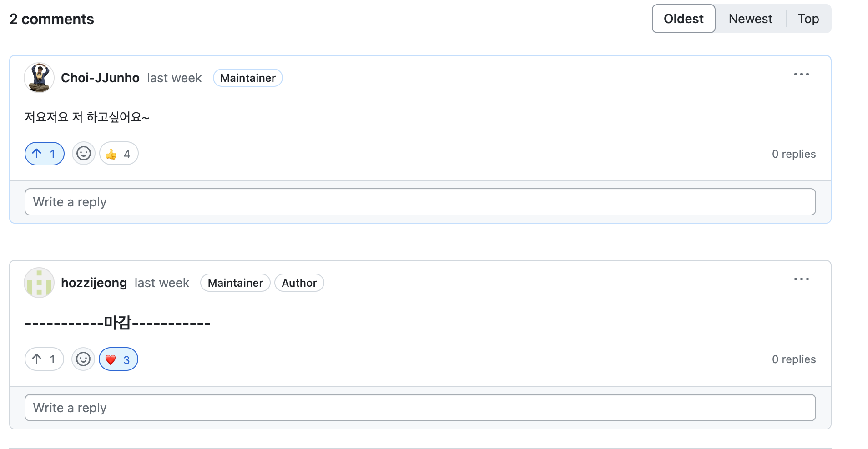Sort comments by Top
Viewport: 868px width, 449px height.
(x=808, y=19)
